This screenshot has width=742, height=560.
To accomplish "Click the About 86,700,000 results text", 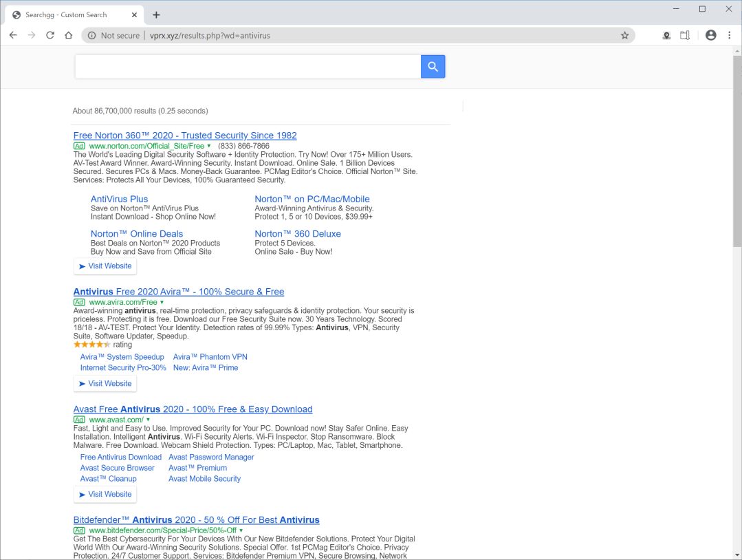I will pos(140,111).
